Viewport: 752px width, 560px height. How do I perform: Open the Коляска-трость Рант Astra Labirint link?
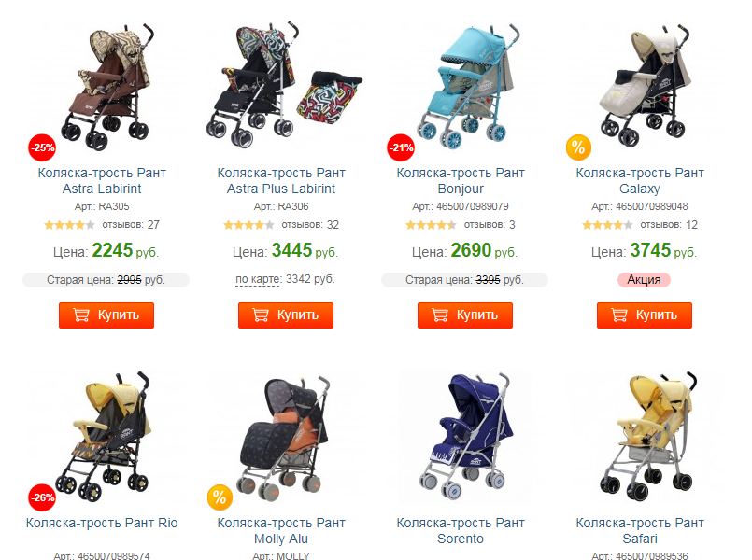[x=102, y=180]
